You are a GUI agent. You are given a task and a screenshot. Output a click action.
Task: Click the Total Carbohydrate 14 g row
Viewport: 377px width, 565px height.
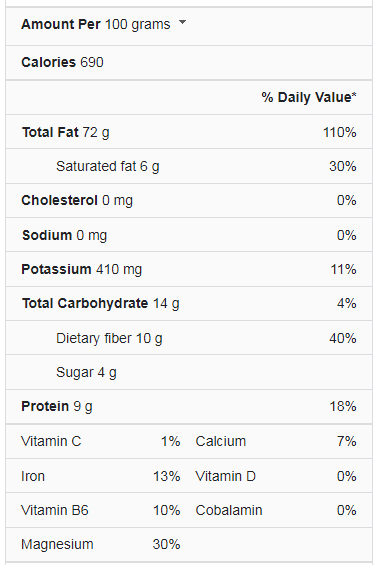point(189,303)
